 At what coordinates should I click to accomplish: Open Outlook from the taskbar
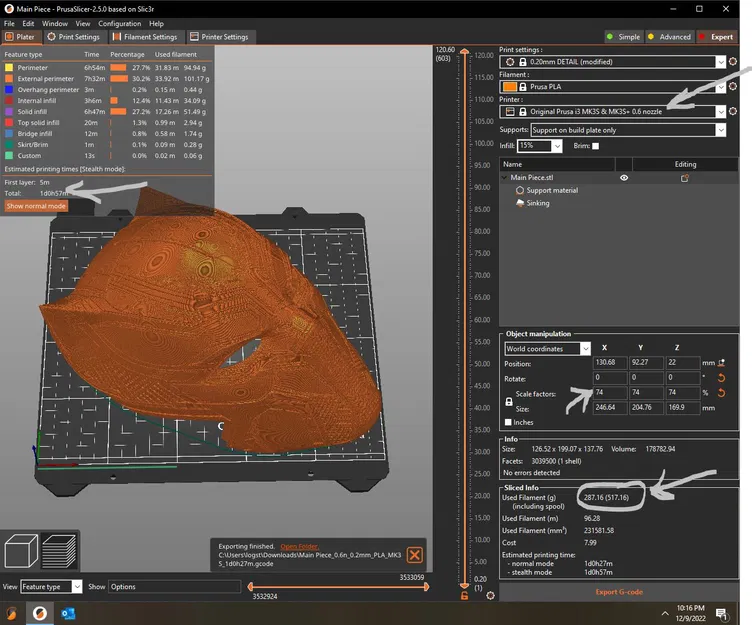tap(69, 612)
